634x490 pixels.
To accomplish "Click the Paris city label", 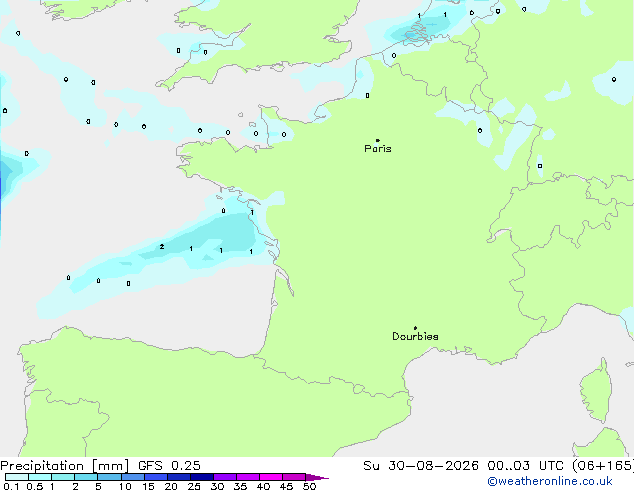I will tap(378, 149).
